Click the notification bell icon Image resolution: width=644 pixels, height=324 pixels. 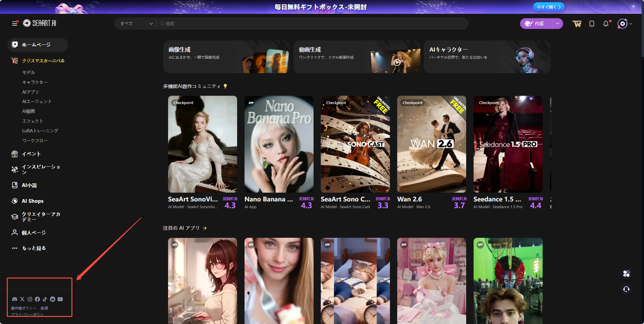tap(606, 24)
